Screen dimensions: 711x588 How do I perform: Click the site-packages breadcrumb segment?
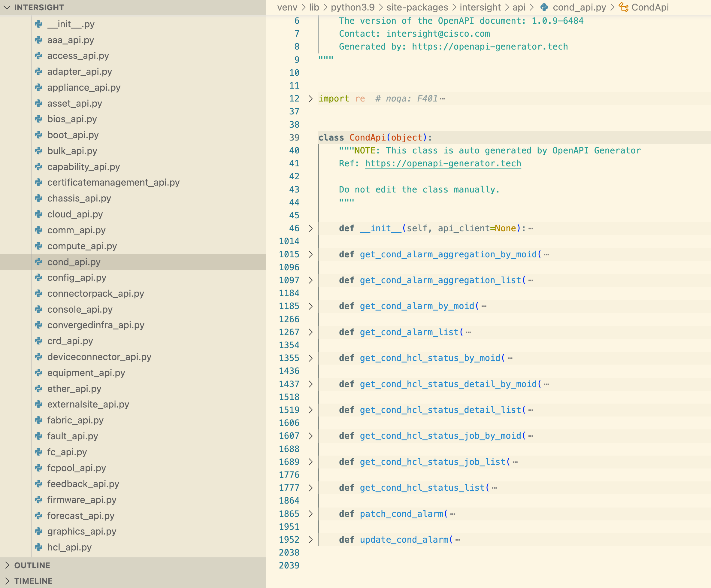coord(417,7)
